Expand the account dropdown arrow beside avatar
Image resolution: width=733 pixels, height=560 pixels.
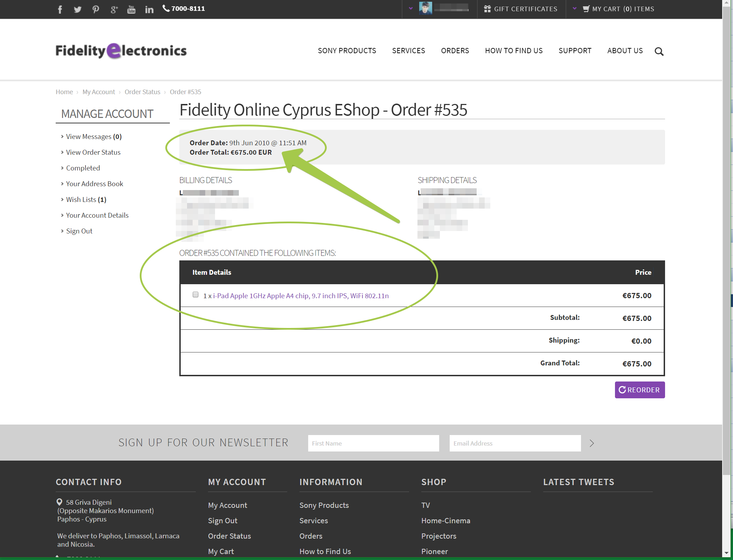click(x=411, y=8)
